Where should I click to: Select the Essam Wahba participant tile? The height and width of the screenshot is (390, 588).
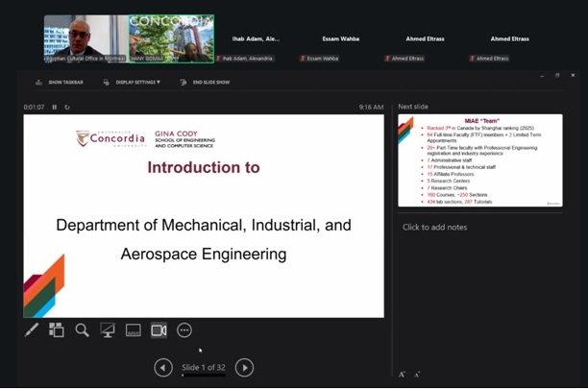click(x=340, y=39)
